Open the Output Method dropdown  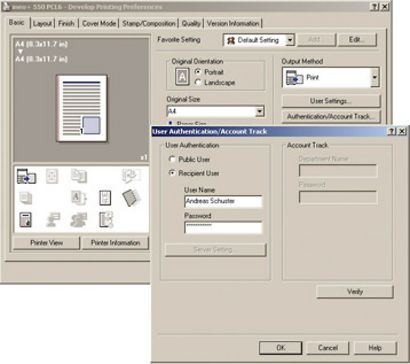pos(375,78)
